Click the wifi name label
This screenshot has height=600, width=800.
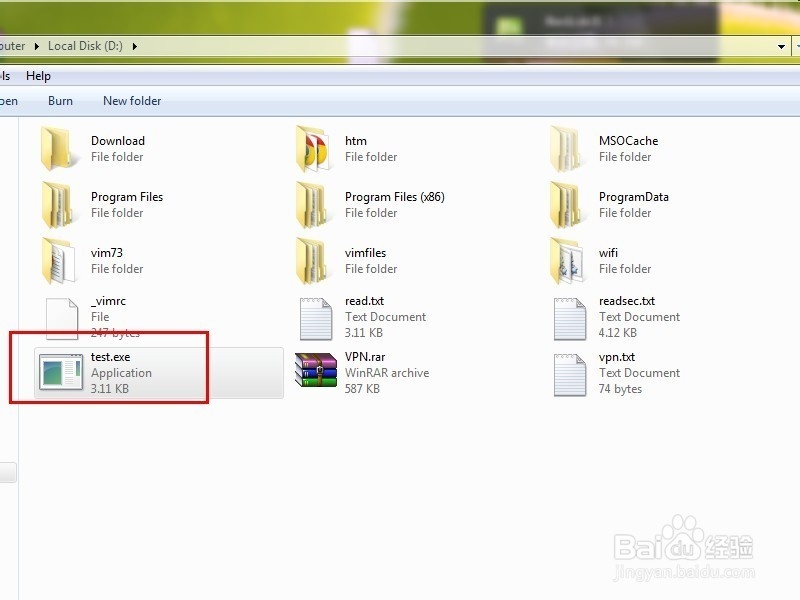coord(608,253)
